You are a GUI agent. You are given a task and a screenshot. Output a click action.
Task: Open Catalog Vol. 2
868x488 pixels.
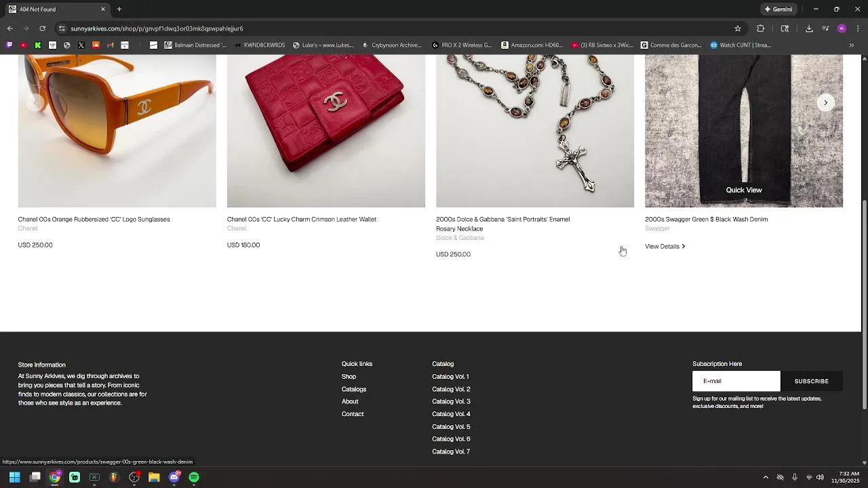[x=451, y=390]
